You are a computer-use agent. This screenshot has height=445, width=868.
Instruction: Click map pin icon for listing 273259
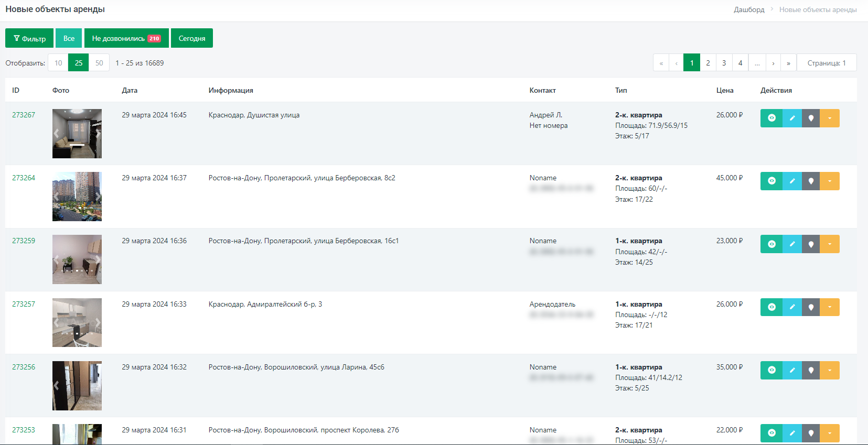click(x=811, y=244)
